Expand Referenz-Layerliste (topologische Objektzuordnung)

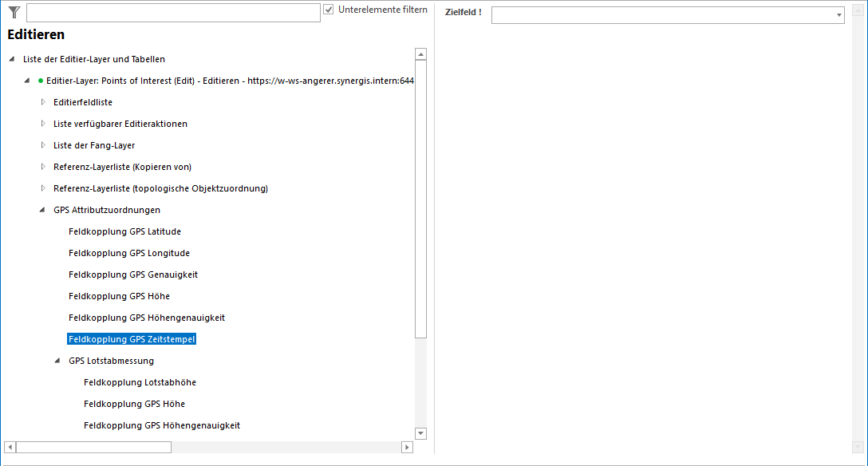(42, 188)
